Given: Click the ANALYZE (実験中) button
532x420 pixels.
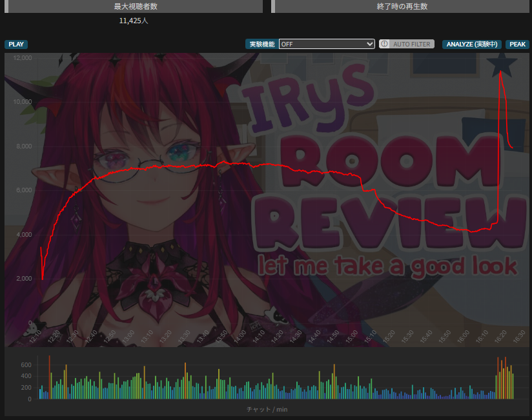Looking at the screenshot, I should (x=471, y=45).
